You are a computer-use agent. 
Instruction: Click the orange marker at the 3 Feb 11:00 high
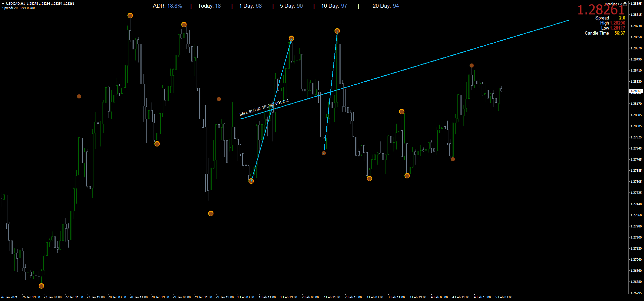click(x=402, y=112)
